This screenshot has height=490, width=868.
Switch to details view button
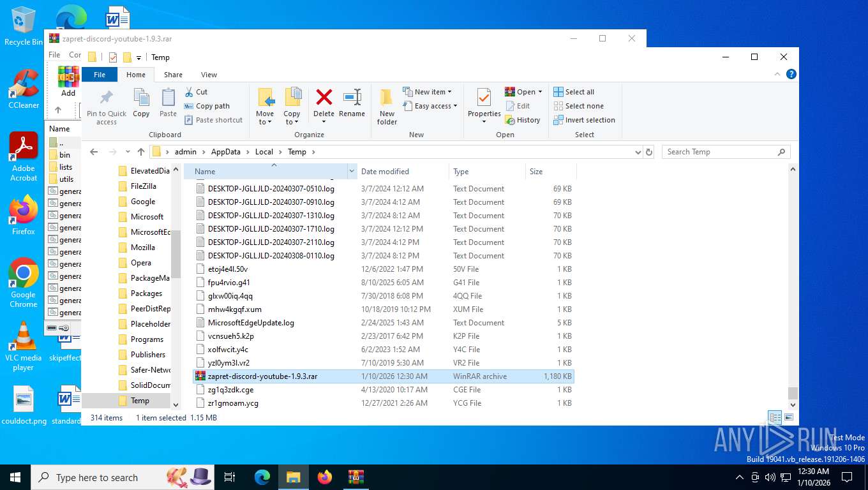coord(775,418)
